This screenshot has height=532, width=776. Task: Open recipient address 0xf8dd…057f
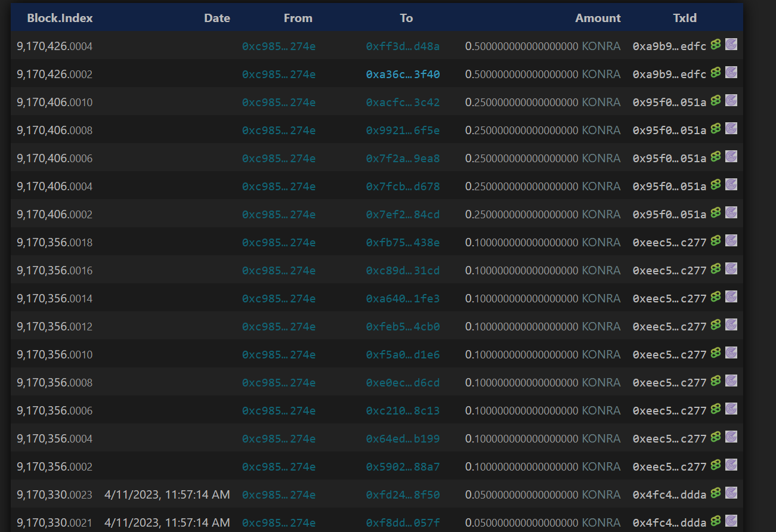coord(403,522)
